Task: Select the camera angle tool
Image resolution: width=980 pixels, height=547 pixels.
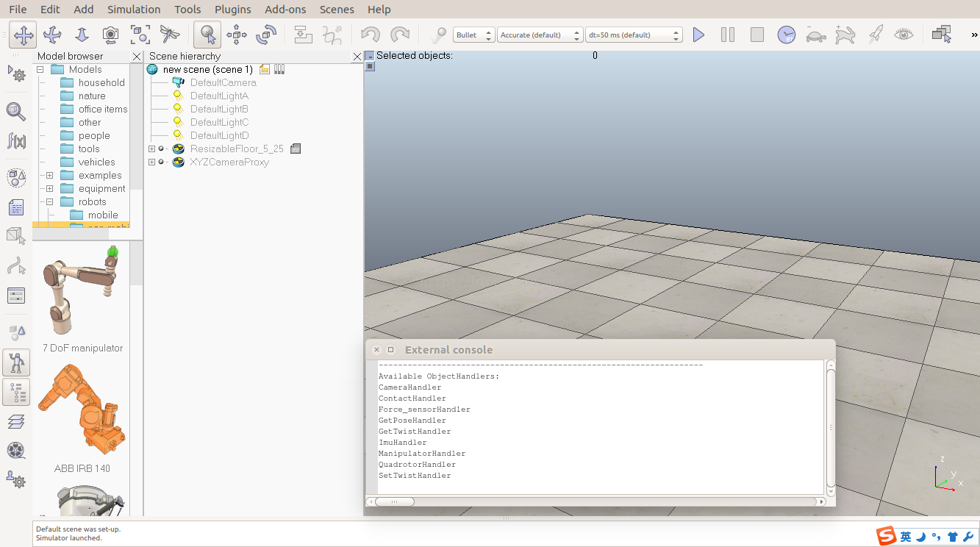Action: pos(111,35)
